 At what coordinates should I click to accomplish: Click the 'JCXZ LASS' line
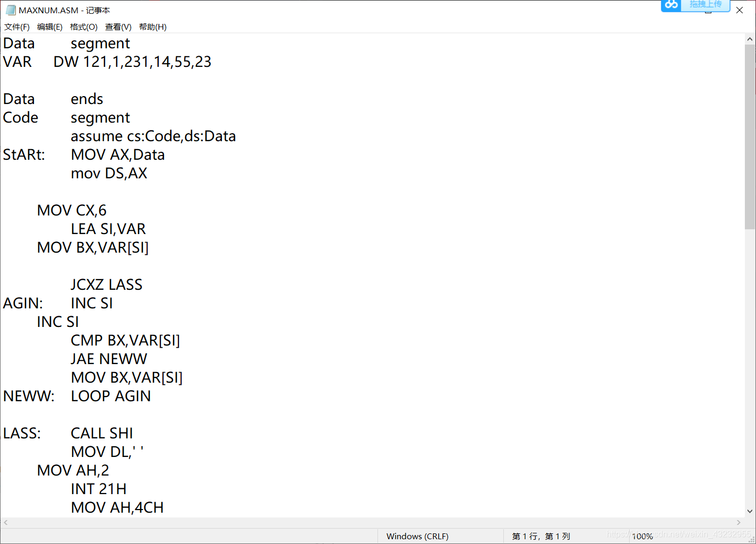(x=107, y=285)
